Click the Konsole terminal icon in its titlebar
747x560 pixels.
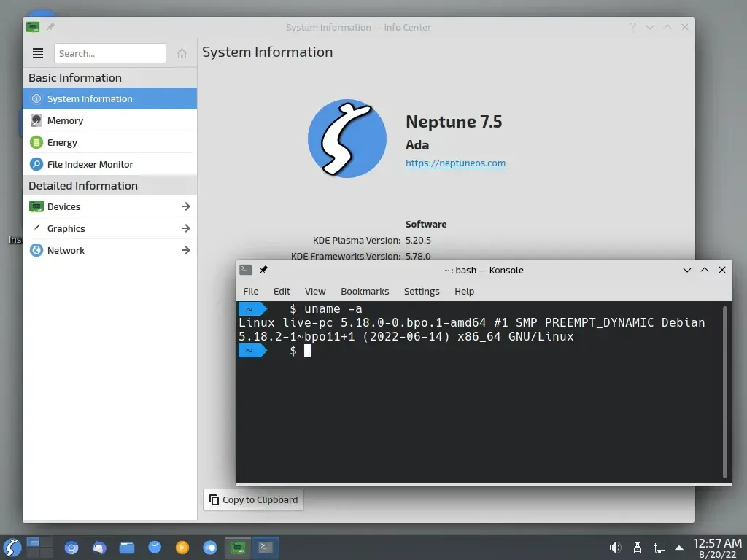point(246,270)
